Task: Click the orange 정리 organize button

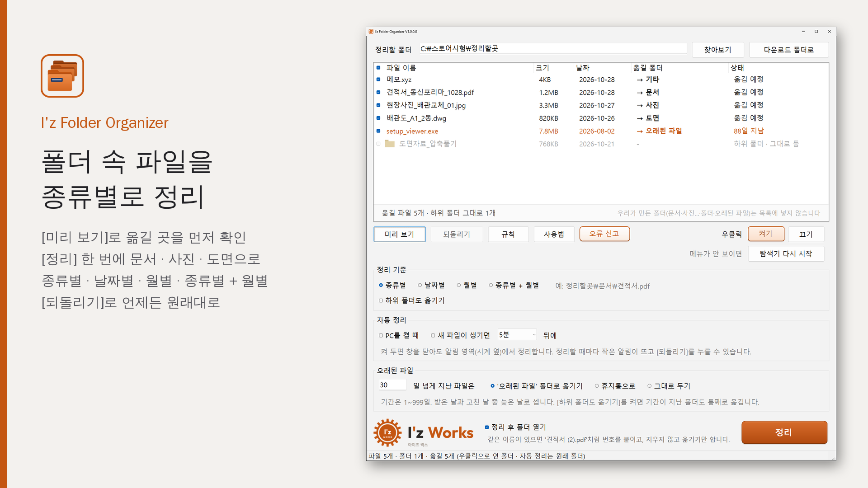Action: [x=784, y=432]
